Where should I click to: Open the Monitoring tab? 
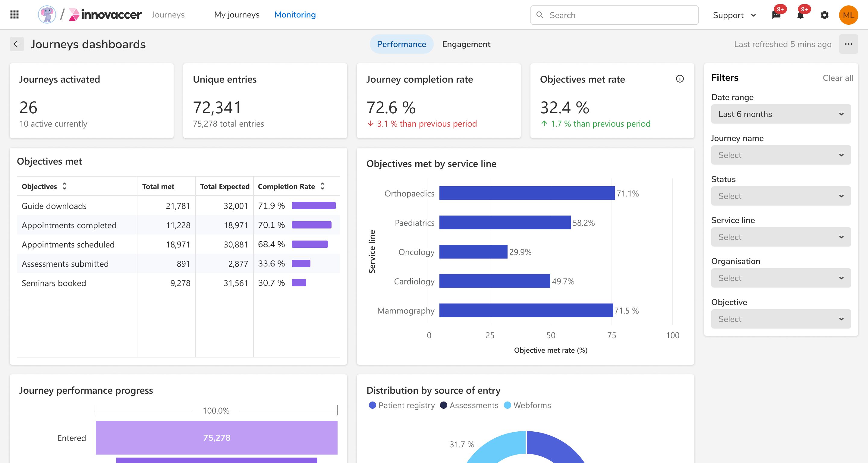click(x=295, y=15)
